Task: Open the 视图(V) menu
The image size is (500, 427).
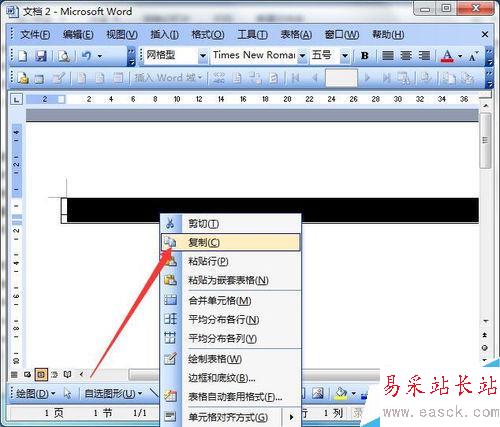Action: point(122,35)
